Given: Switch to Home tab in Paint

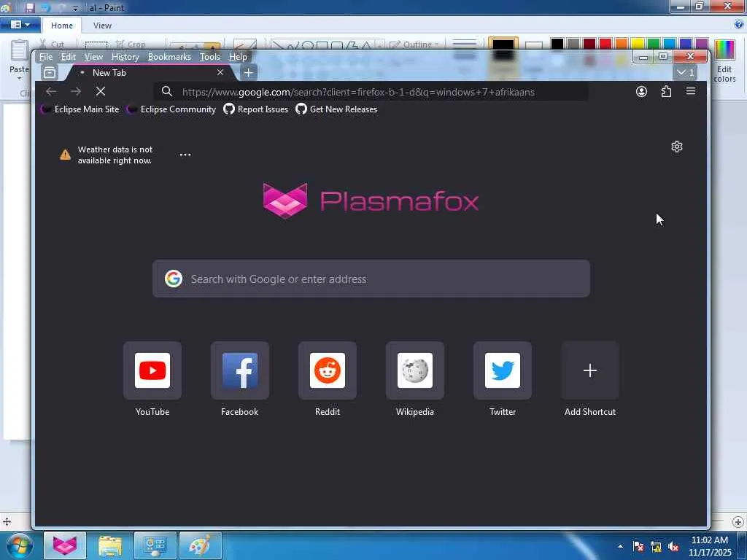Looking at the screenshot, I should tap(62, 26).
